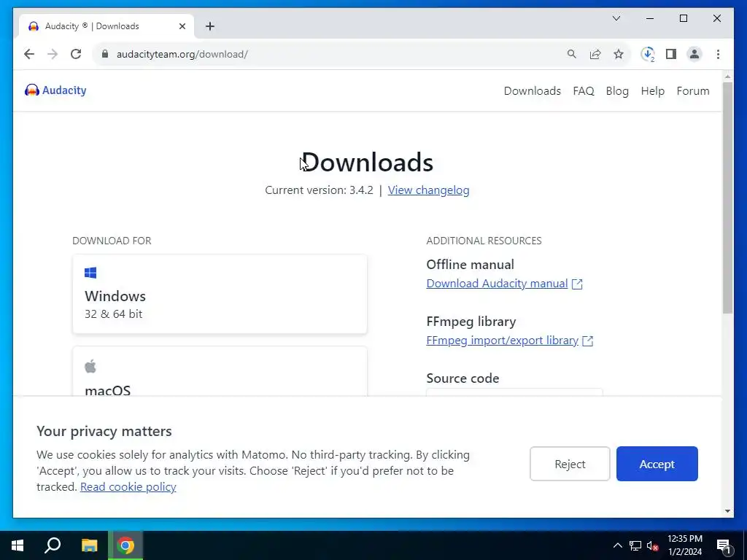Share this page via the share icon

(x=595, y=54)
